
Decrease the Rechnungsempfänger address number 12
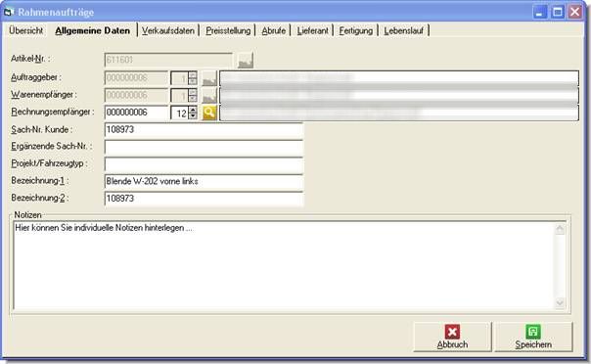point(193,115)
